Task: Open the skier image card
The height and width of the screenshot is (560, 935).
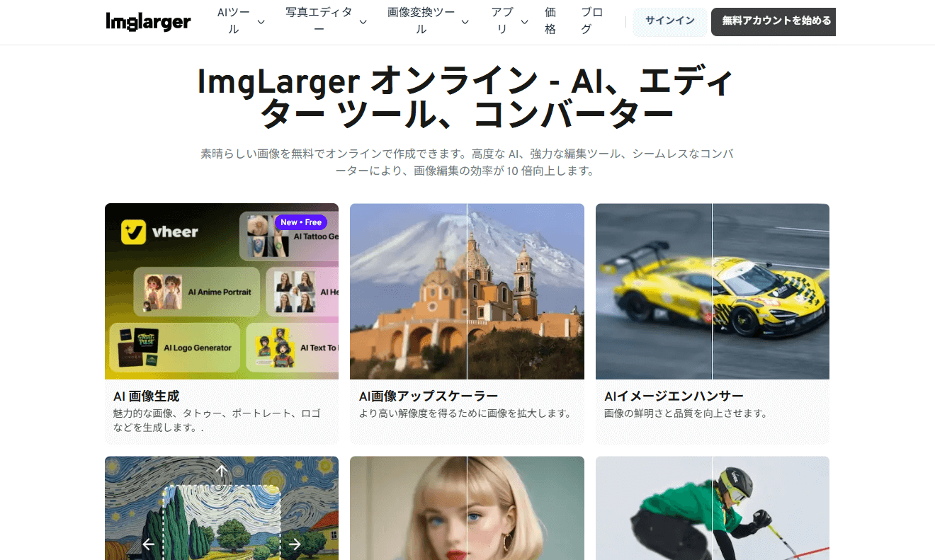Action: [x=712, y=508]
